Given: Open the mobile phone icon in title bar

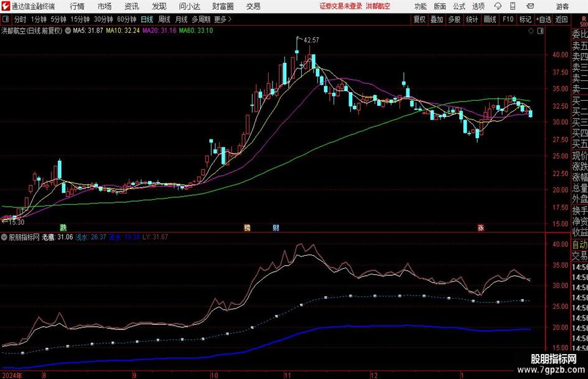Looking at the screenshot, I should [x=513, y=6].
